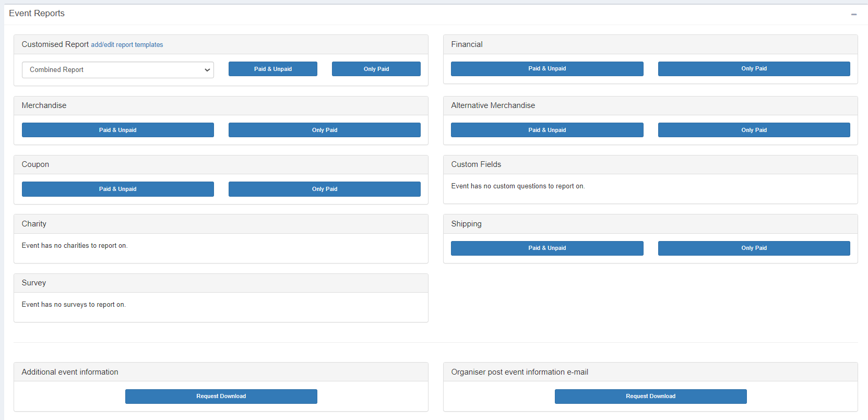Request Download for Additional event information
Image resolution: width=868 pixels, height=420 pixels.
coord(221,397)
